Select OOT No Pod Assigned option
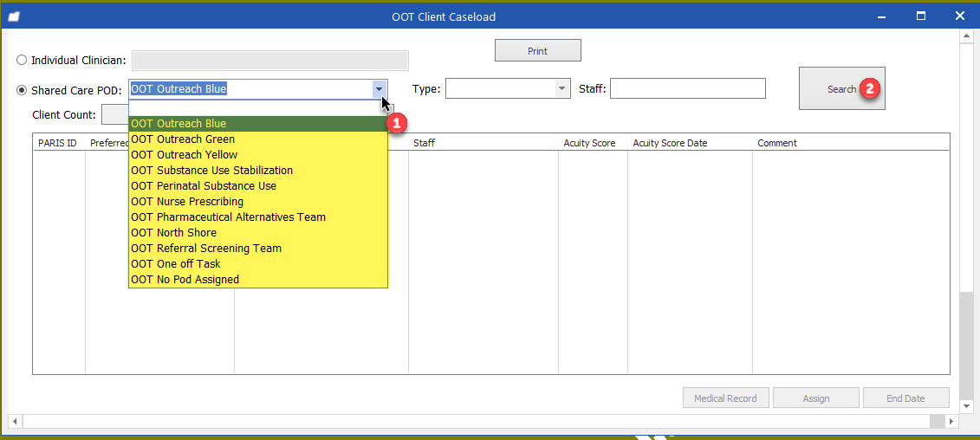Viewport: 980px width, 440px height. click(x=185, y=280)
